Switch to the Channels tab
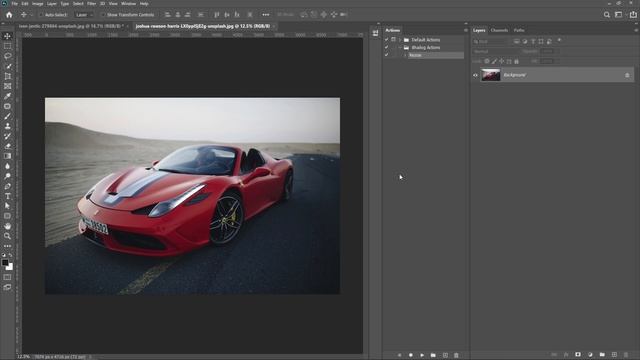 499,30
